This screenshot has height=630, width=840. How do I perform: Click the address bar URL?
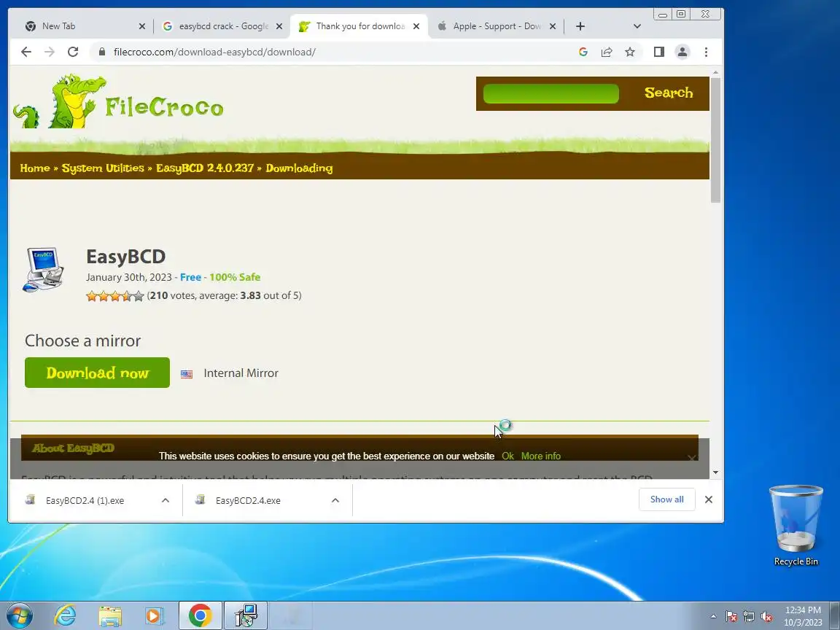click(214, 52)
